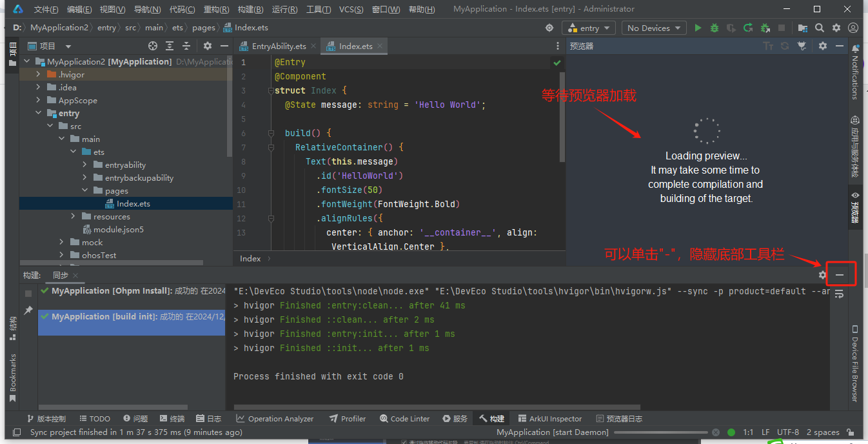Expand the AppScope folder
This screenshot has height=444, width=868.
pyautogui.click(x=39, y=101)
